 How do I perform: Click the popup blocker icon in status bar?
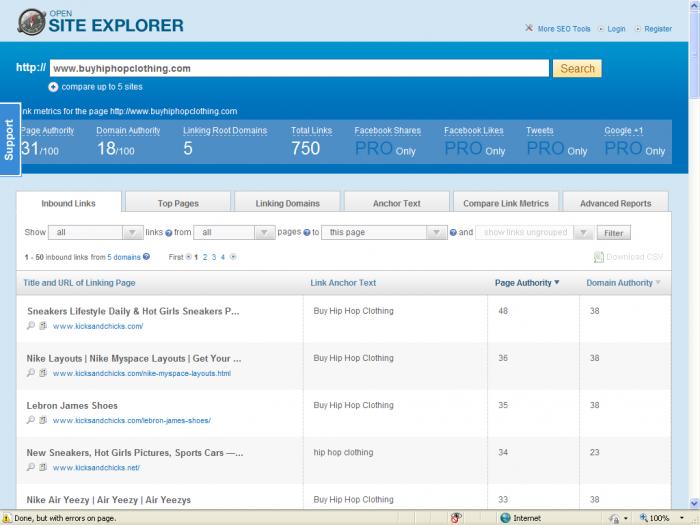coord(456,518)
